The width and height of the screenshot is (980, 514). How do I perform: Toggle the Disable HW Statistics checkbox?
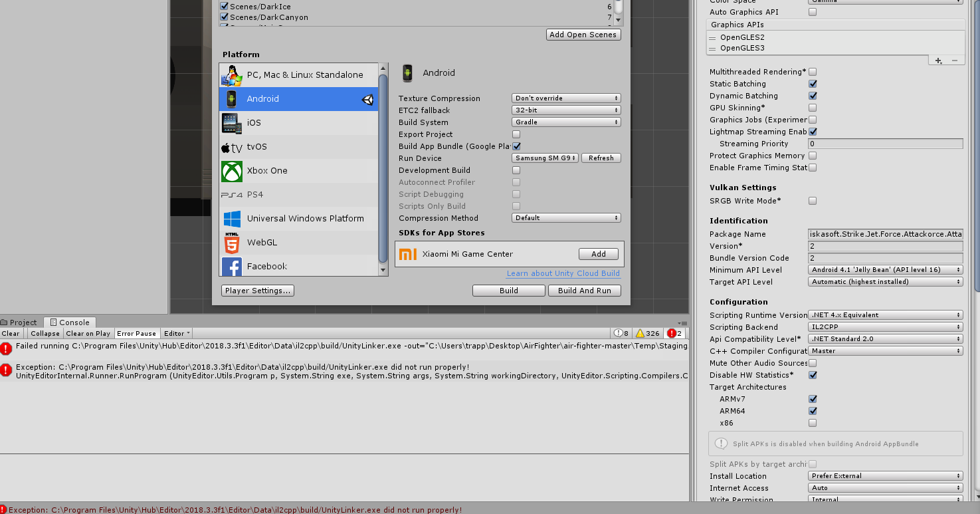(813, 375)
